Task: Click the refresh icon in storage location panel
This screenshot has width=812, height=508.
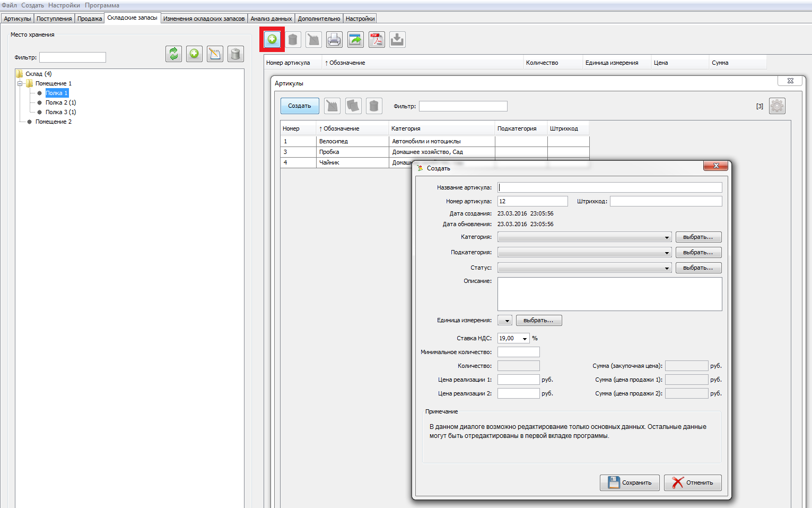Action: (173, 54)
